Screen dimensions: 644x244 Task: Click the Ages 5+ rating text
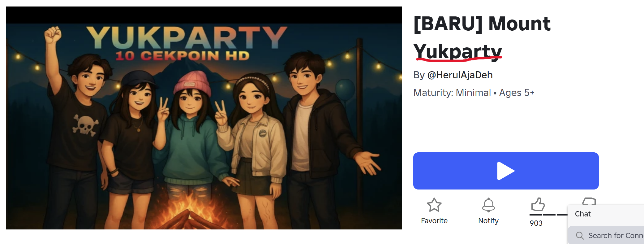(x=517, y=93)
